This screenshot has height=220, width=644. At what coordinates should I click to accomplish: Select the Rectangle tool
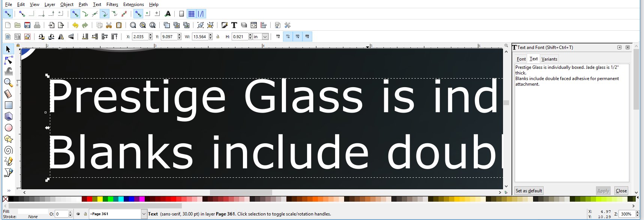[x=8, y=105]
